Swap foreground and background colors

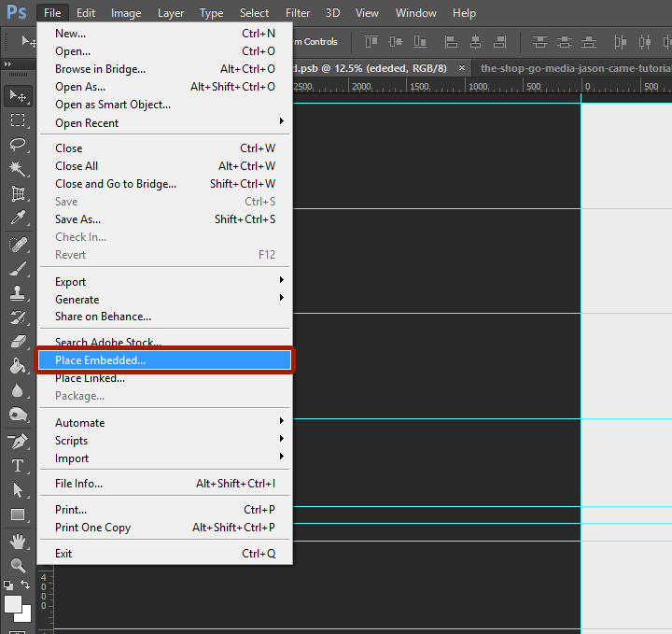click(26, 585)
